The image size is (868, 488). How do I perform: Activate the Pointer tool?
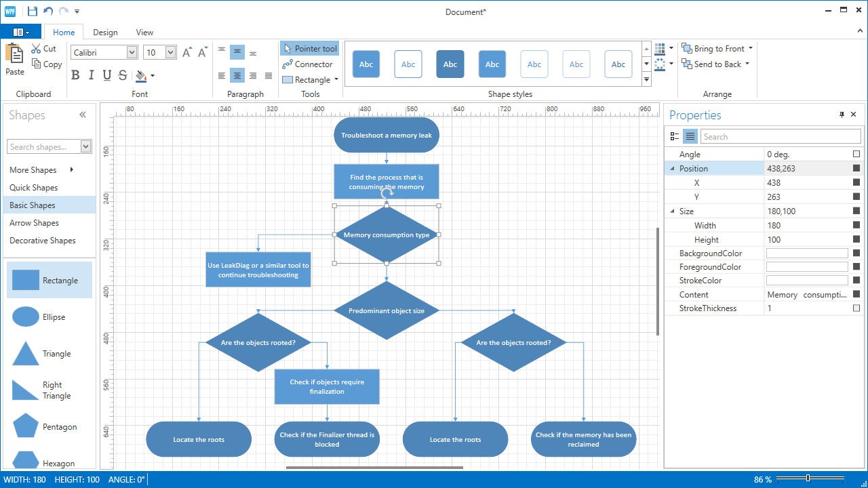[x=309, y=49]
